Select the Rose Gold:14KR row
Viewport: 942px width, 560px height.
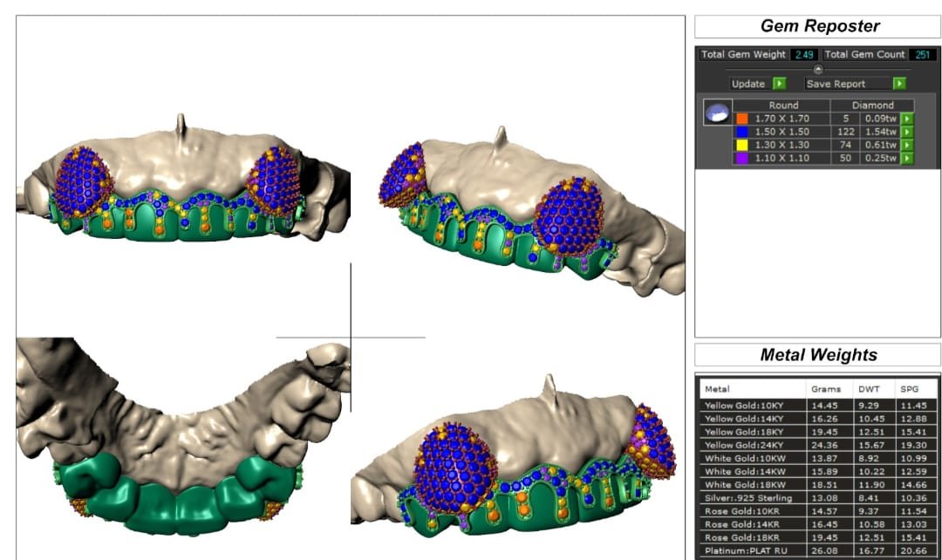pos(818,524)
